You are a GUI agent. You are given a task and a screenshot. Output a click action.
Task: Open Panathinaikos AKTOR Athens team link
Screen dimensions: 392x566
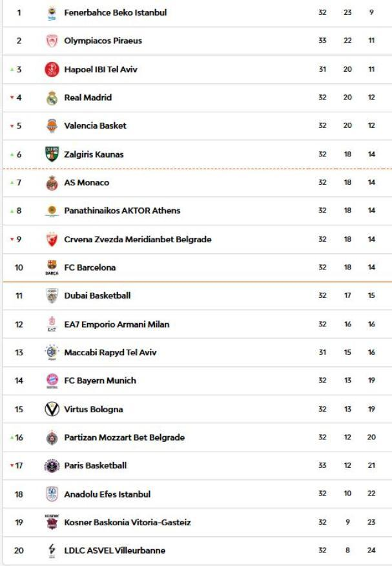point(122,211)
